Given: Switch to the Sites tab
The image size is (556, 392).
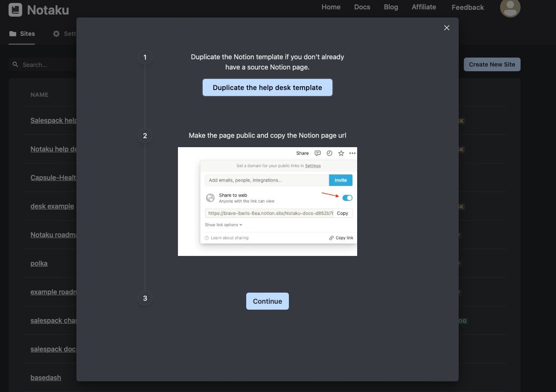Looking at the screenshot, I should point(22,34).
